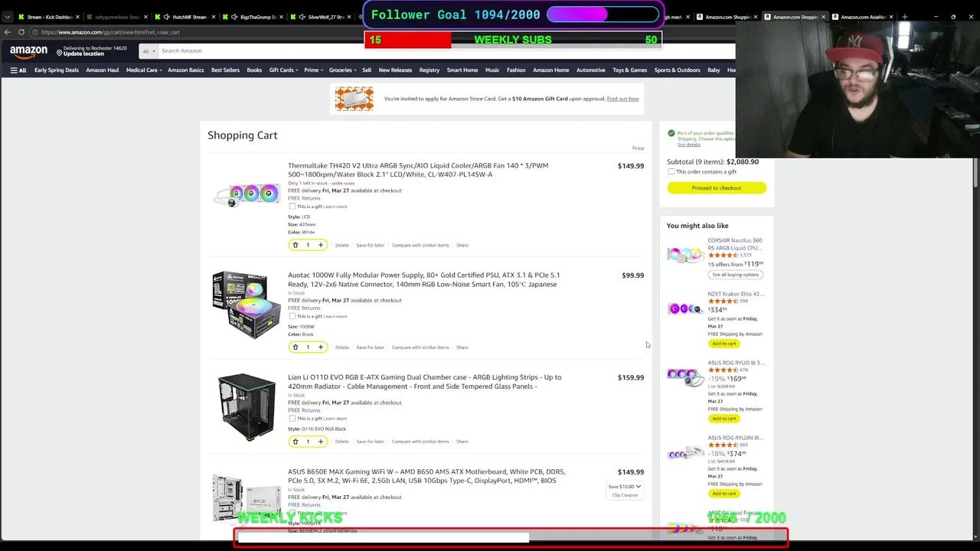This screenshot has width=980, height=551.
Task: Mark Autoac power supply as a gift
Action: (x=292, y=316)
